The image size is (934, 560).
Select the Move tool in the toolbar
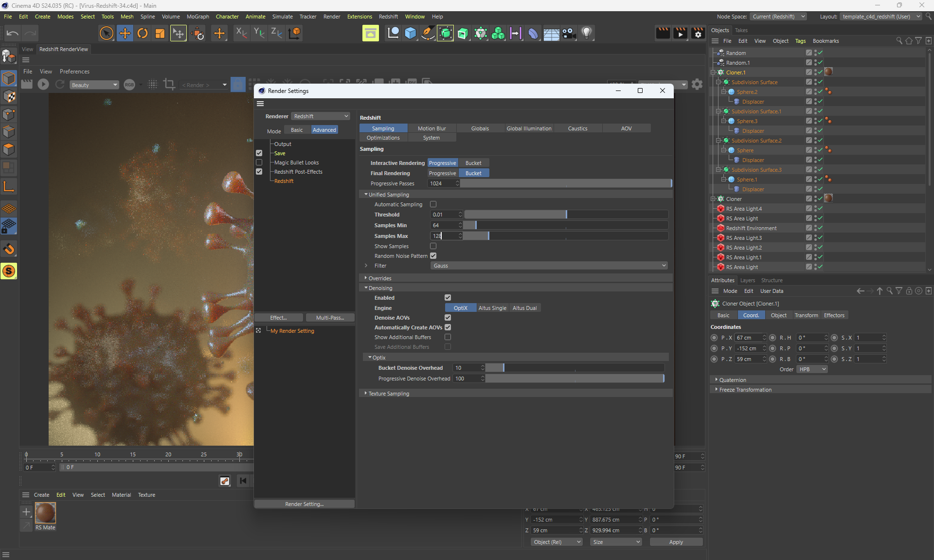tap(125, 33)
